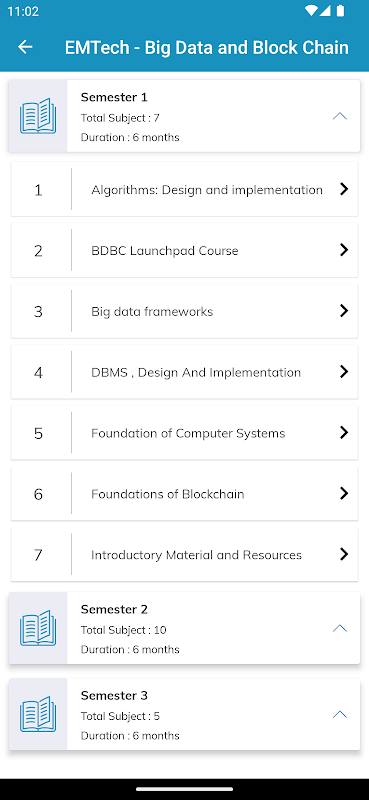Click the Semester 1 book icon

[38, 116]
